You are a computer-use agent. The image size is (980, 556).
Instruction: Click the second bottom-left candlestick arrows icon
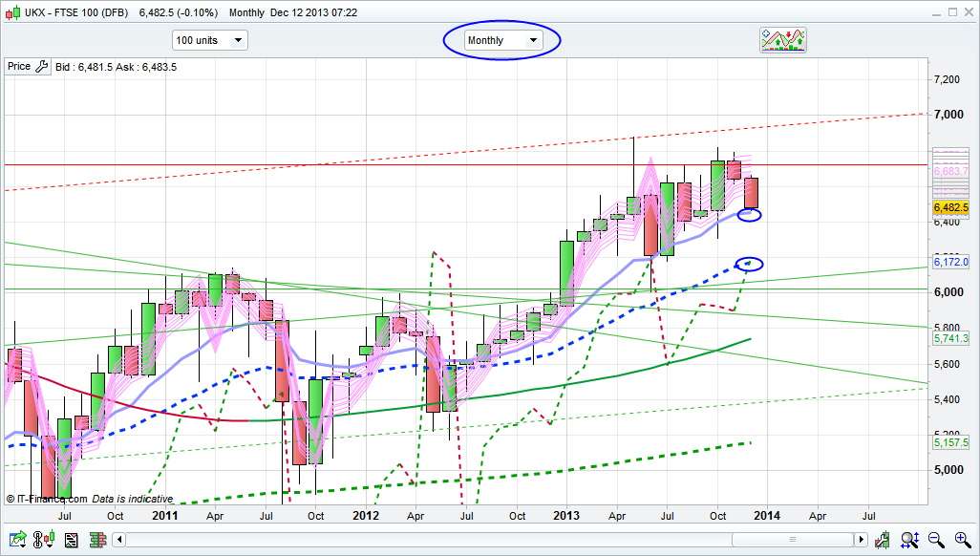pos(44,541)
